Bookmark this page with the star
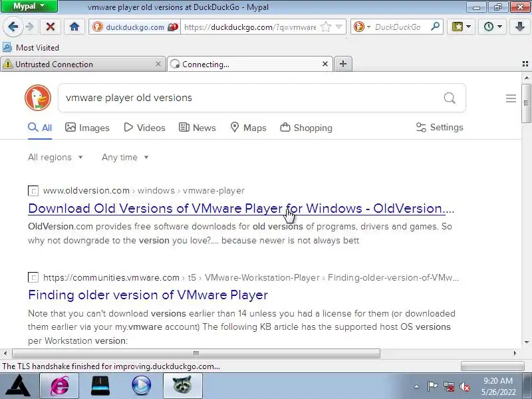Screen dimensions: 532x399 [326, 27]
